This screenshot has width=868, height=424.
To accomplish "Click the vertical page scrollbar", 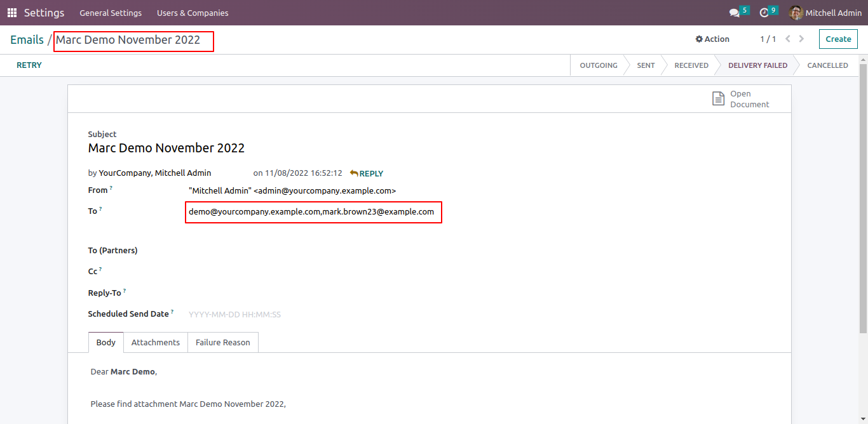I will (x=863, y=199).
